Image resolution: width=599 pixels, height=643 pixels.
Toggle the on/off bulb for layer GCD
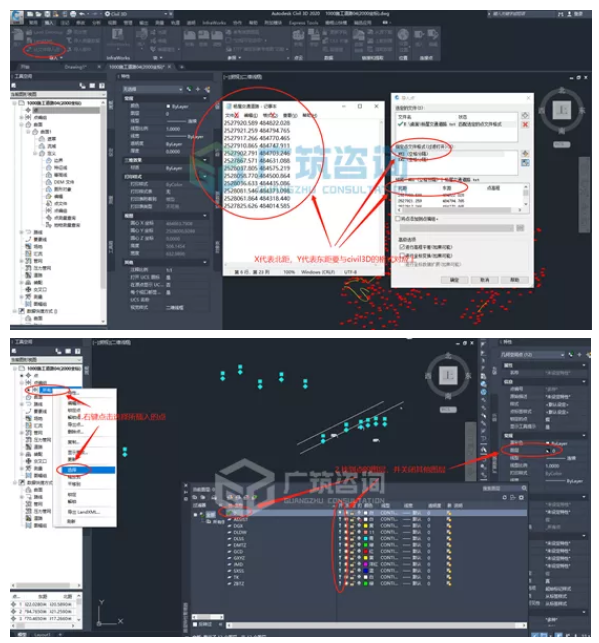point(340,552)
